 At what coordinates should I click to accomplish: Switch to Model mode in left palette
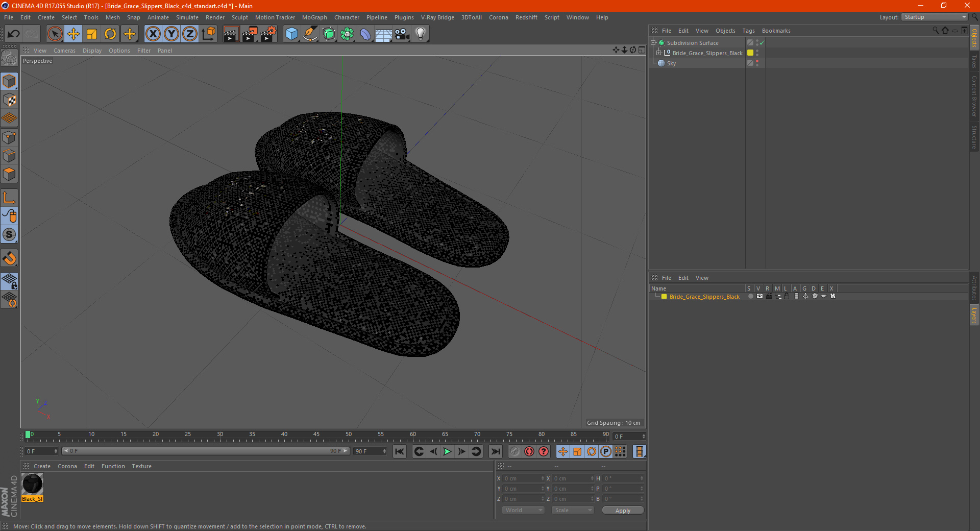point(9,82)
